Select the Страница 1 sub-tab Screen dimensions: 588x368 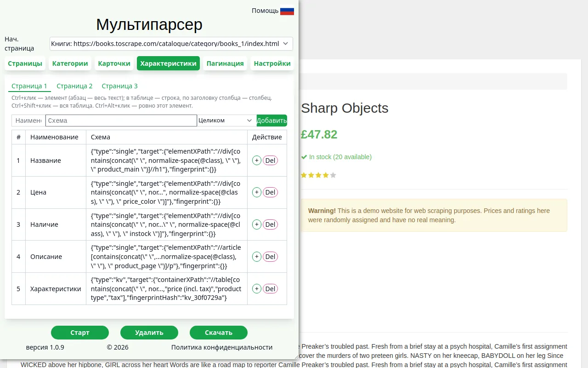29,86
